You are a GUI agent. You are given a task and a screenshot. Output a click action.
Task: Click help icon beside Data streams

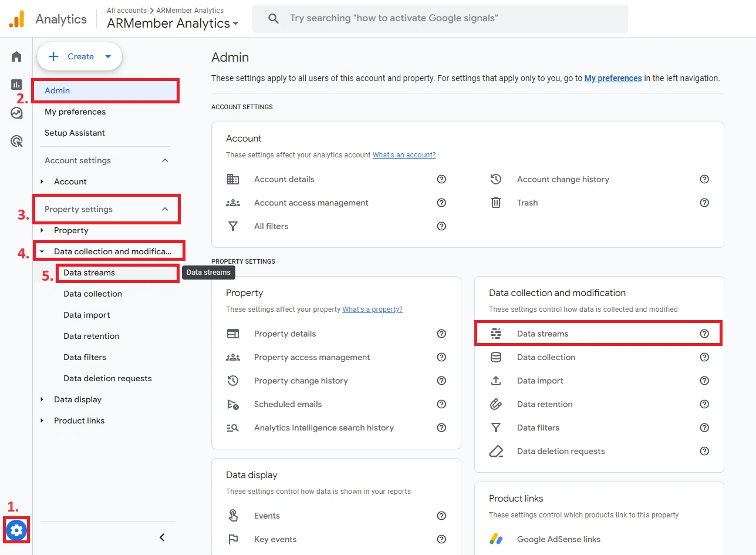[704, 334]
